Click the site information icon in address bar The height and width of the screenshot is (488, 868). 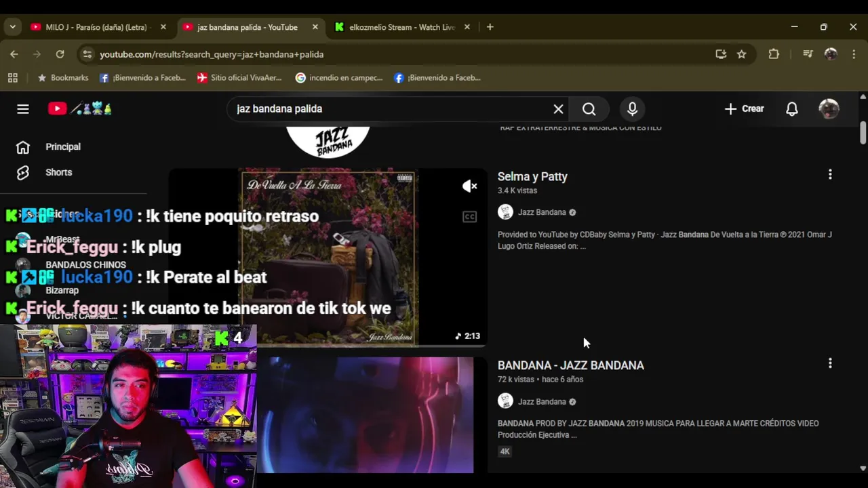87,54
